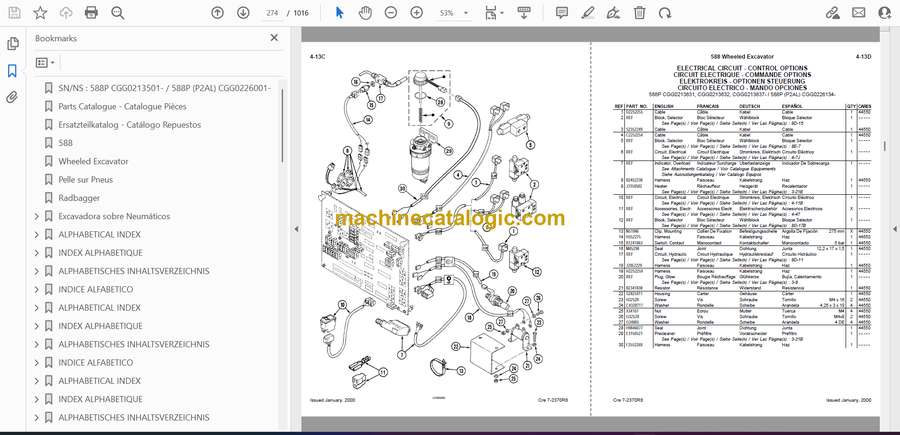Viewport: 900px width, 435px height.
Task: Open bookmark SN/NS : 588P CGG0213501-
Action: (x=164, y=88)
